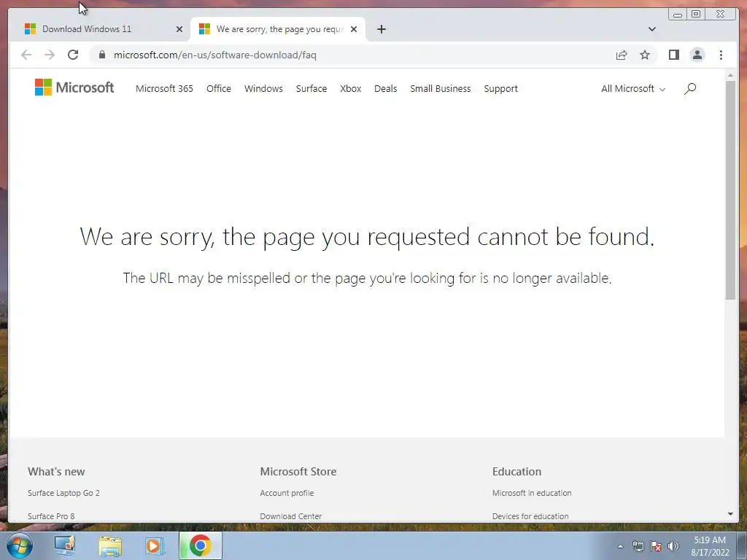Open the network tray icon
Image resolution: width=747 pixels, height=560 pixels.
pos(638,546)
